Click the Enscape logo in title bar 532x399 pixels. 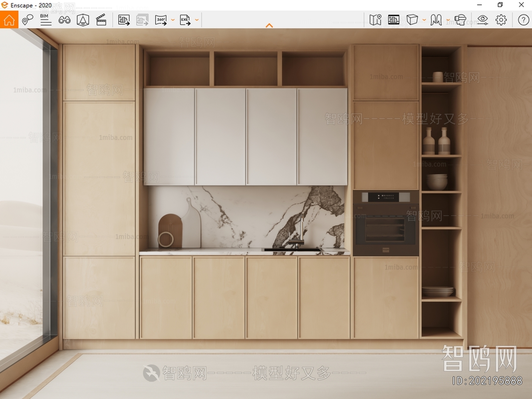(x=5, y=5)
